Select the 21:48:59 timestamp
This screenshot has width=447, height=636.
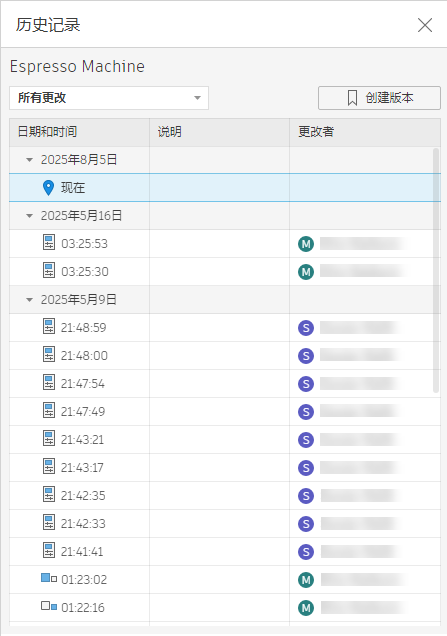pos(84,328)
